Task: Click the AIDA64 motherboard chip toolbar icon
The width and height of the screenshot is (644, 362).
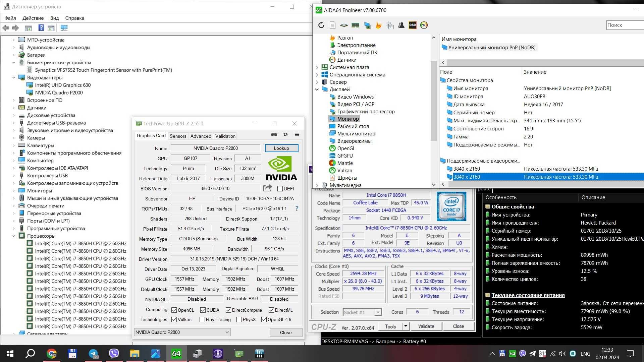Action: click(x=344, y=25)
